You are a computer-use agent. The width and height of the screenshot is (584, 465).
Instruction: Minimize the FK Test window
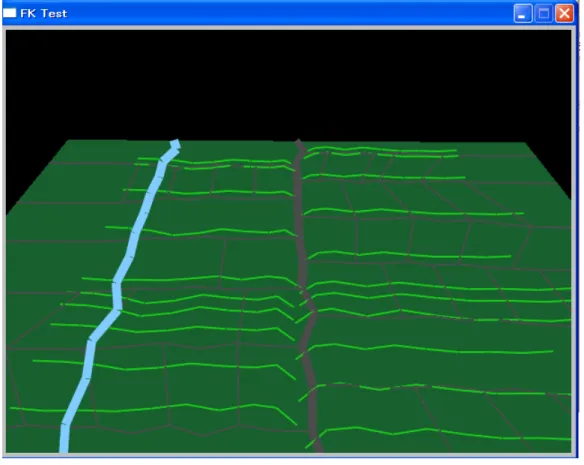click(x=523, y=14)
